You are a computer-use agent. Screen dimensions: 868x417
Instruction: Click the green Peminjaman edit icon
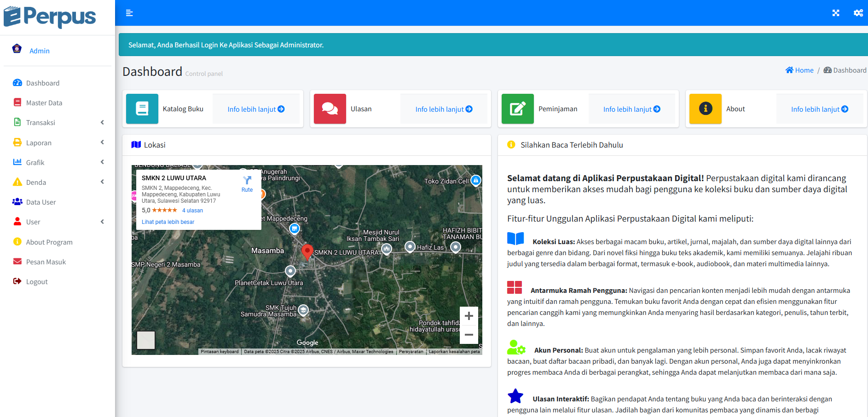click(x=517, y=109)
